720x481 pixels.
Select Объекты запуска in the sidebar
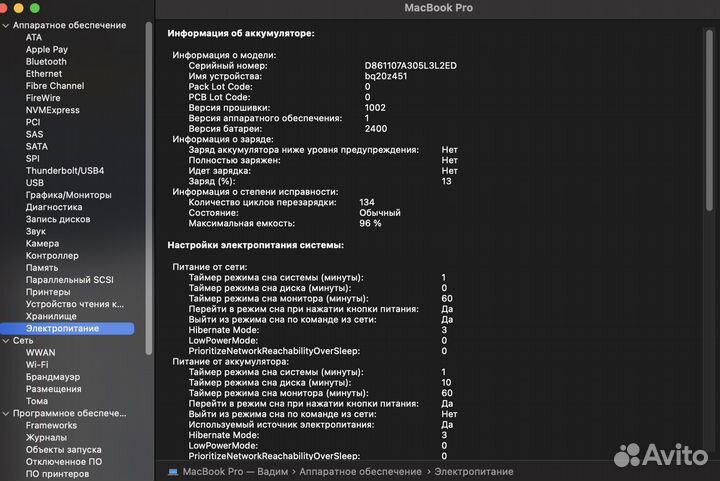point(63,449)
